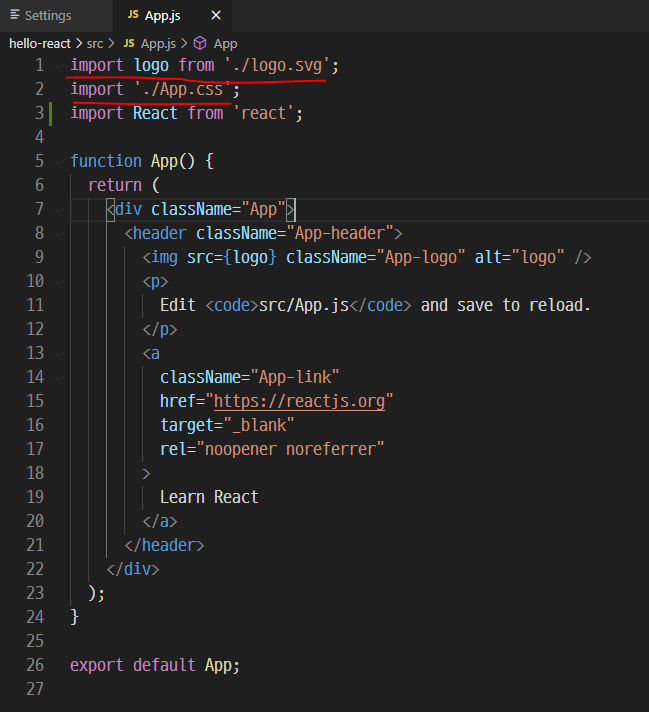Open the src folder breadcrumb
This screenshot has height=712, width=649.
95,44
